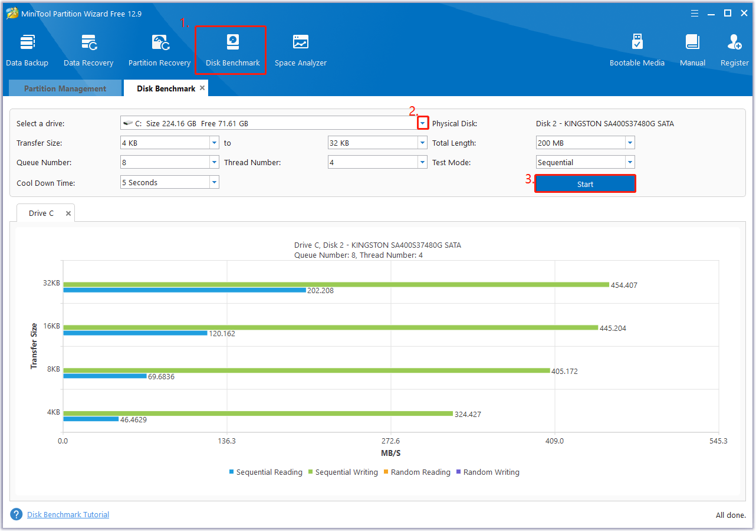Toggle Random Writing legend entry

[488, 472]
